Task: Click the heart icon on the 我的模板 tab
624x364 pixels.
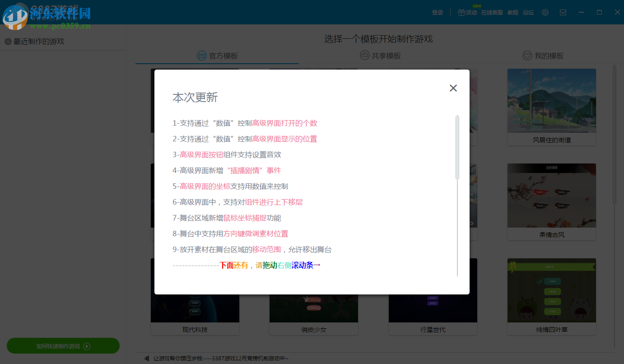Action: click(527, 55)
